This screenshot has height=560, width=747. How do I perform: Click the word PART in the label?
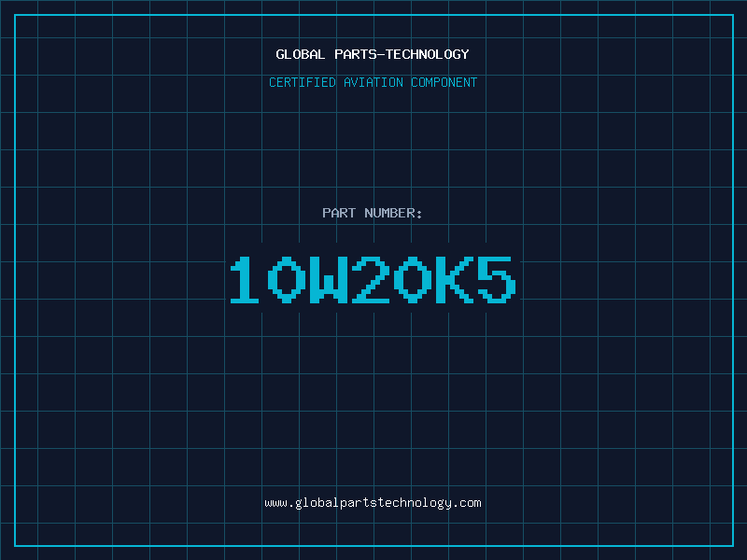point(339,213)
